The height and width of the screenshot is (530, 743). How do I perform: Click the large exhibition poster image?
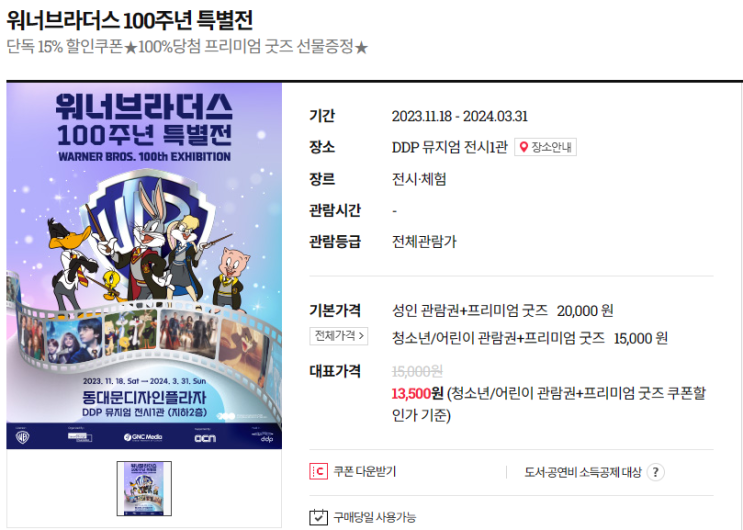coord(144,266)
